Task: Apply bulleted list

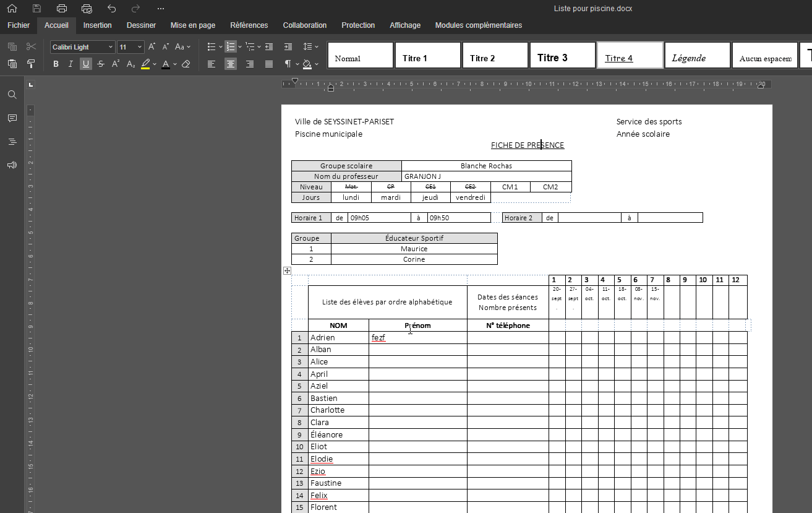Action: coord(212,47)
